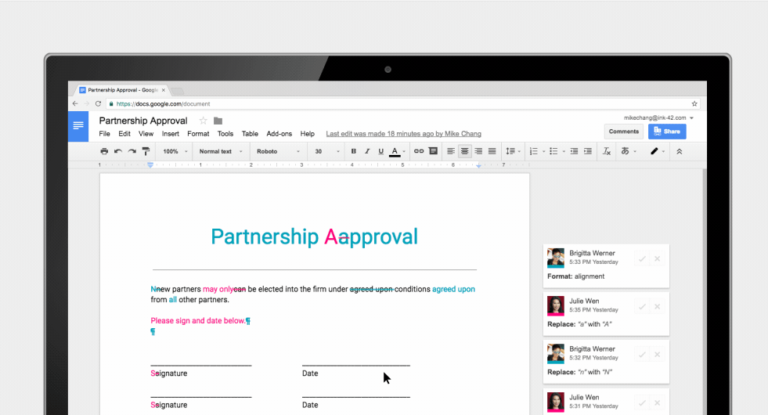Click the document's vertical scrollbar

(x=704, y=292)
